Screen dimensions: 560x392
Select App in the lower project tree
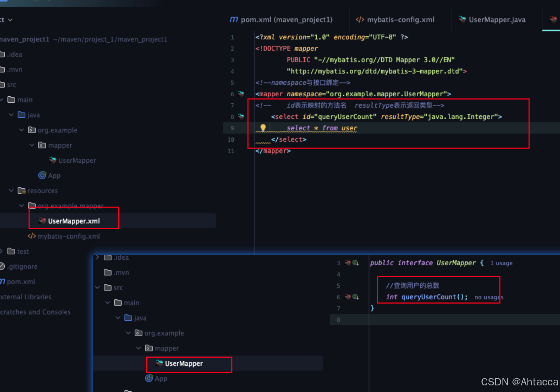point(161,379)
